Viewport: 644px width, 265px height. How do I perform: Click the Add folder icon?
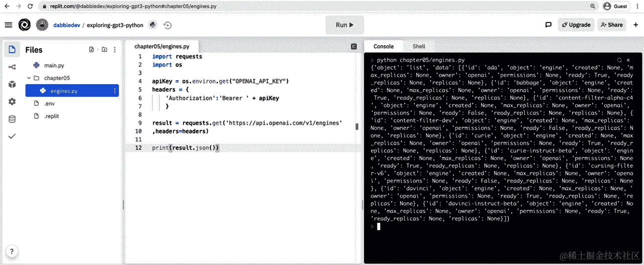104,50
